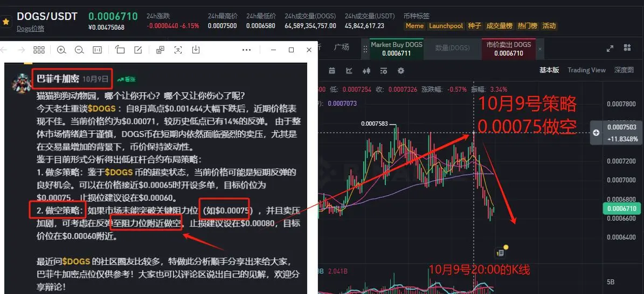Zoom in on the image viewer
644x294 pixels.
pyautogui.click(x=61, y=50)
